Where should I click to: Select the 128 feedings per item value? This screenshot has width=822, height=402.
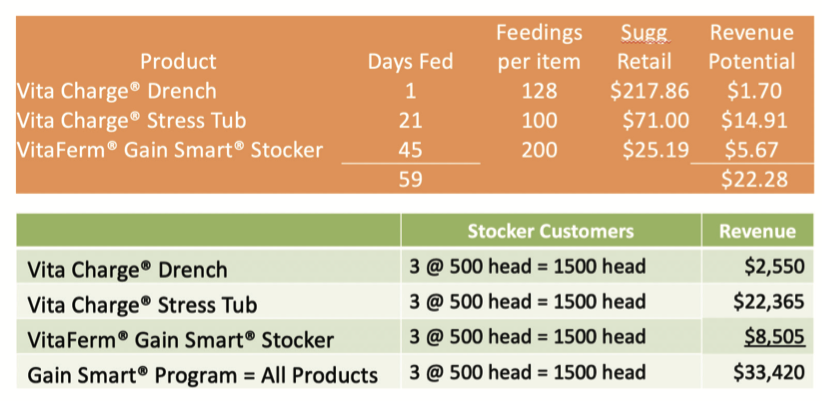[539, 91]
